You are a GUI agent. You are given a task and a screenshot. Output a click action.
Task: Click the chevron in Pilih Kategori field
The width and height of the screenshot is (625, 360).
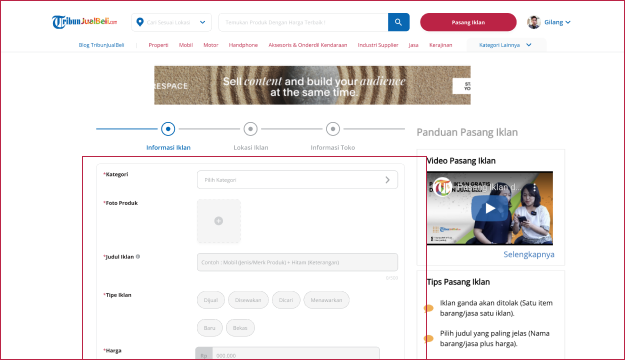click(x=387, y=180)
